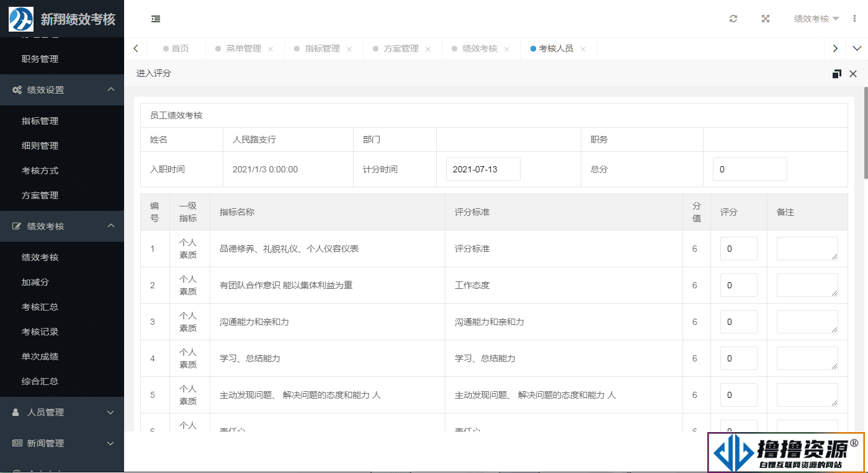Close the 方案管理 tab

(x=428, y=49)
